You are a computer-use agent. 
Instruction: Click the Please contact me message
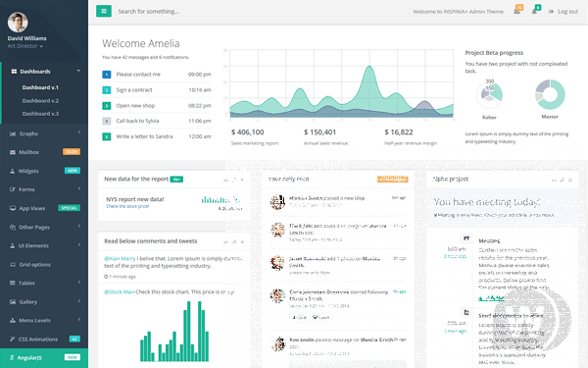tap(138, 75)
